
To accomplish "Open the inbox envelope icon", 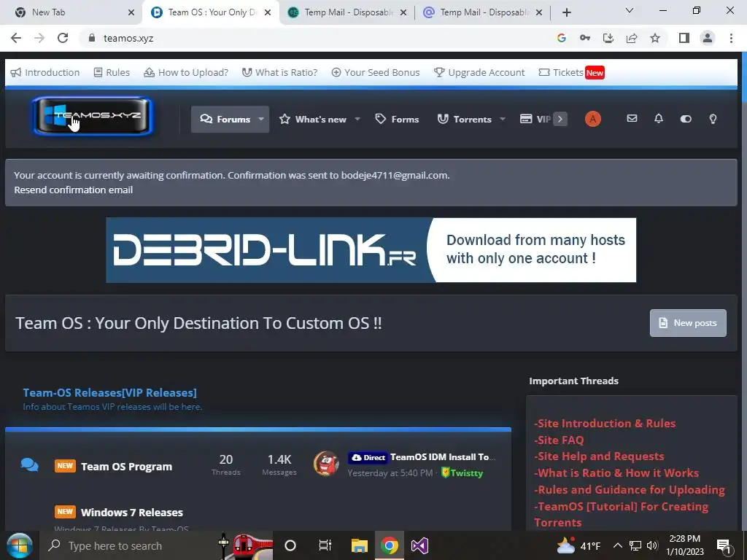I will tap(632, 119).
